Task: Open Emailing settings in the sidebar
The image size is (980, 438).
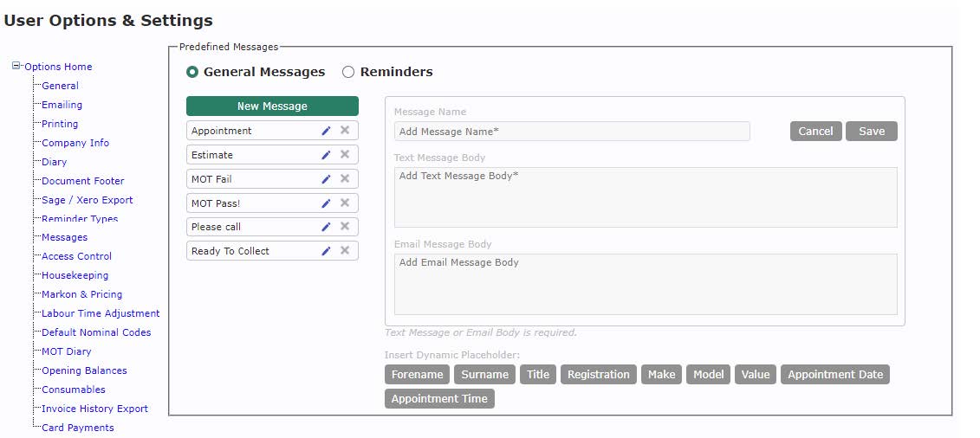Action: [62, 105]
